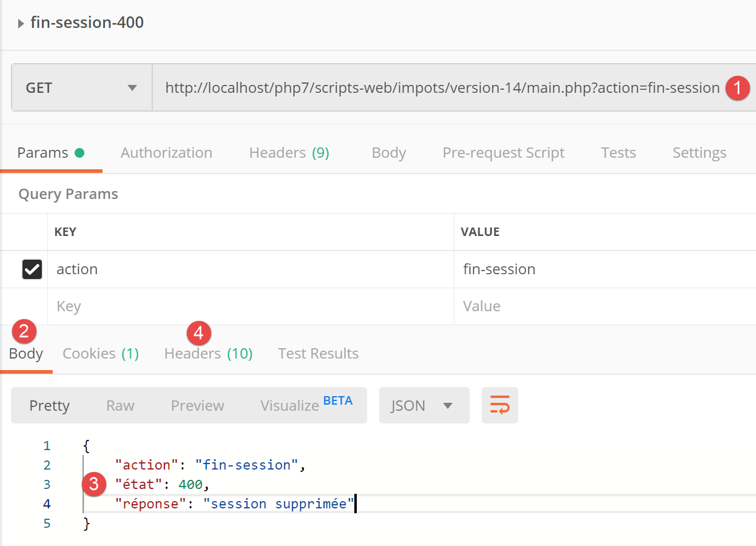Open the GET HTTP method dropdown
Screen dimensions: 756x546
(x=81, y=88)
